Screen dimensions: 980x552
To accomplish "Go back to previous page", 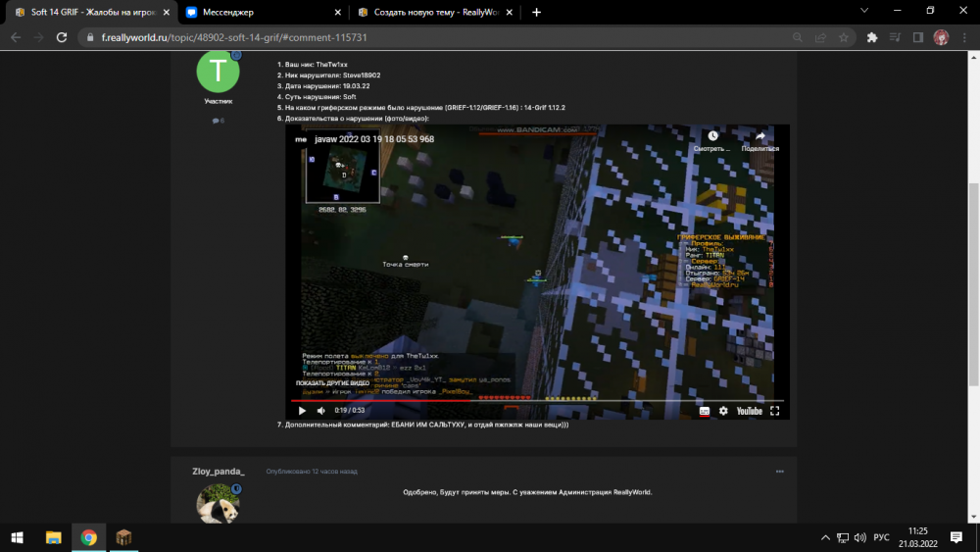I will (16, 37).
